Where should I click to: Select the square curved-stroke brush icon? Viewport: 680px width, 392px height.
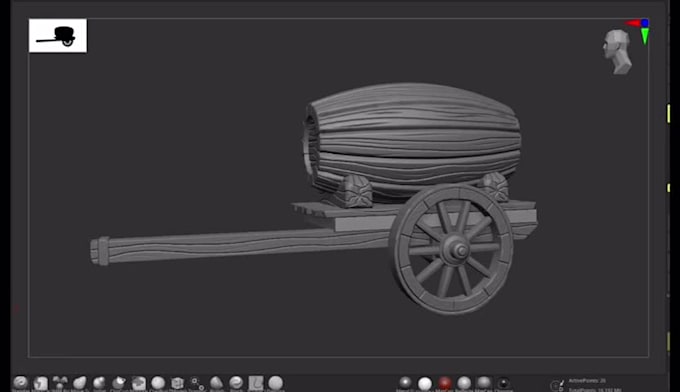click(x=256, y=383)
